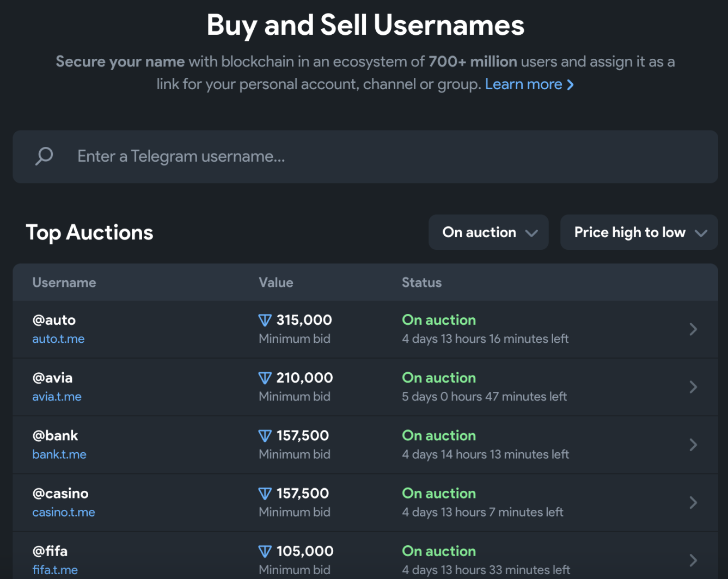
Task: Open the Price high to low sort dropdown
Action: (x=639, y=232)
